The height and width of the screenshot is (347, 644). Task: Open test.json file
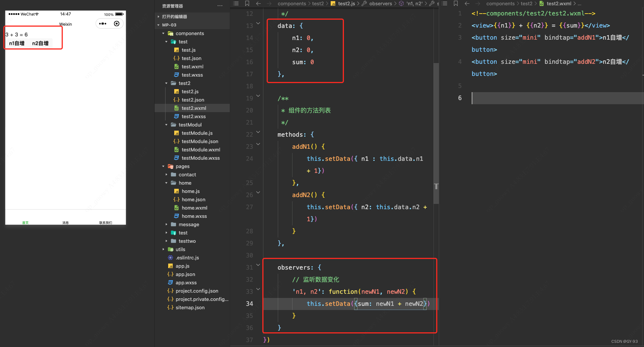[x=192, y=58]
